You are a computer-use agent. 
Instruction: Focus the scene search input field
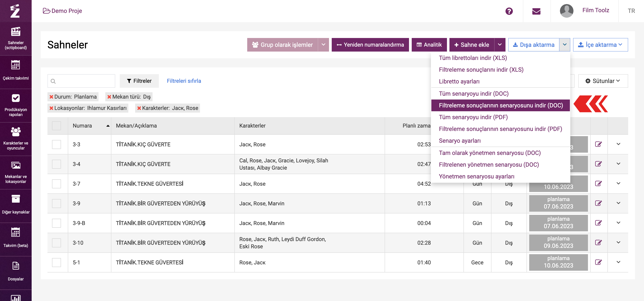click(81, 81)
